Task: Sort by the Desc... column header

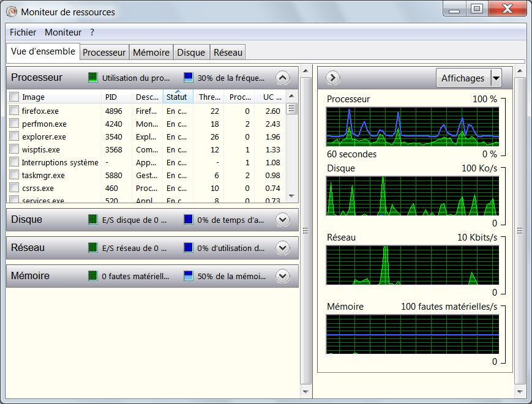Action: 148,97
